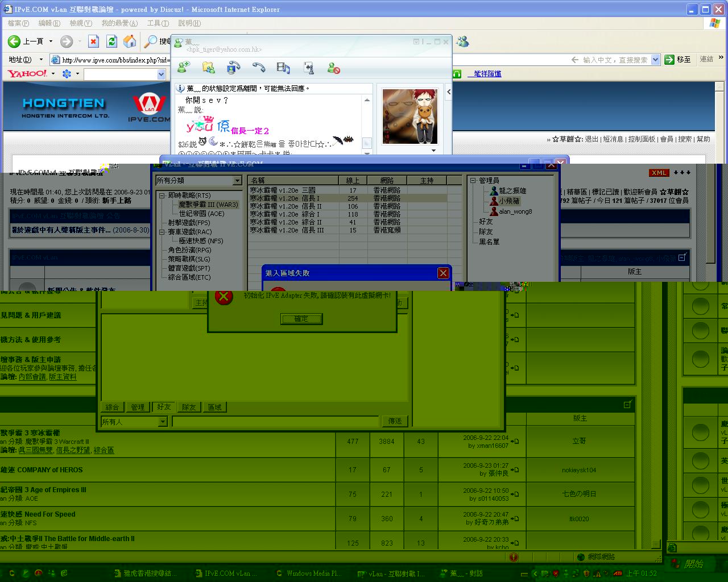
Task: Open the 所有人 recipient dropdown
Action: [163, 422]
